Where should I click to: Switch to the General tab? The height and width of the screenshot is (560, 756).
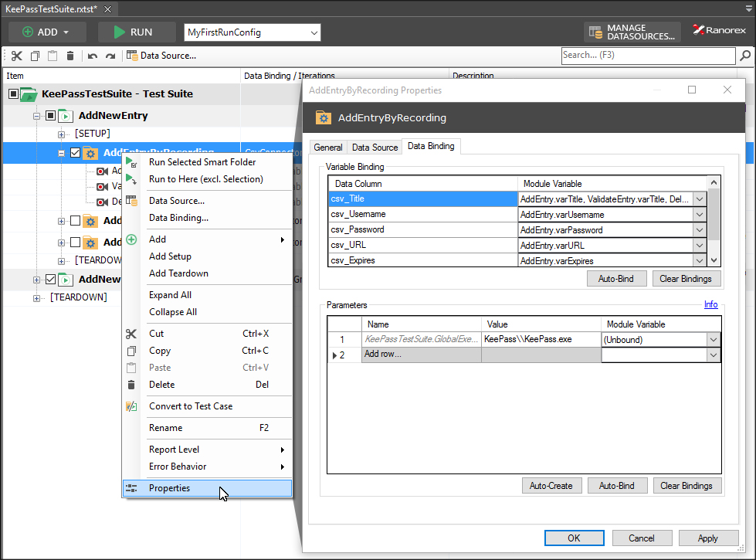(328, 147)
